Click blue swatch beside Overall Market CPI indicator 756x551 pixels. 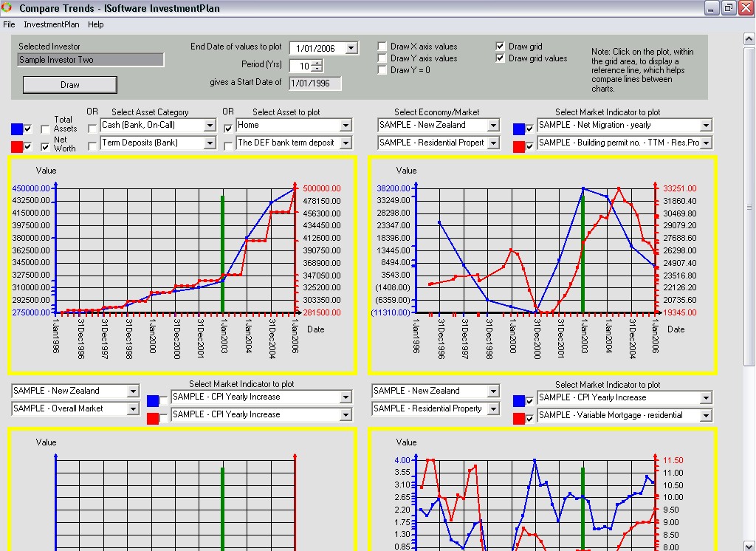pos(153,401)
